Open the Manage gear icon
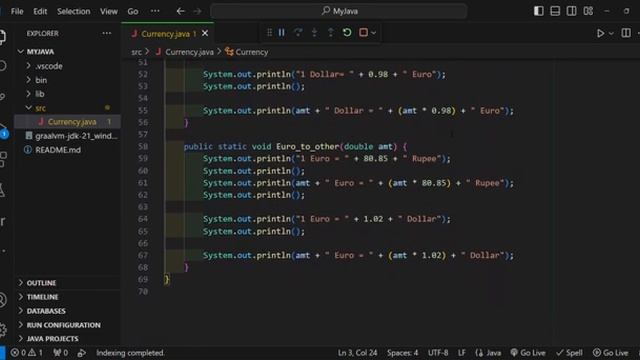The image size is (640, 360). [3, 329]
